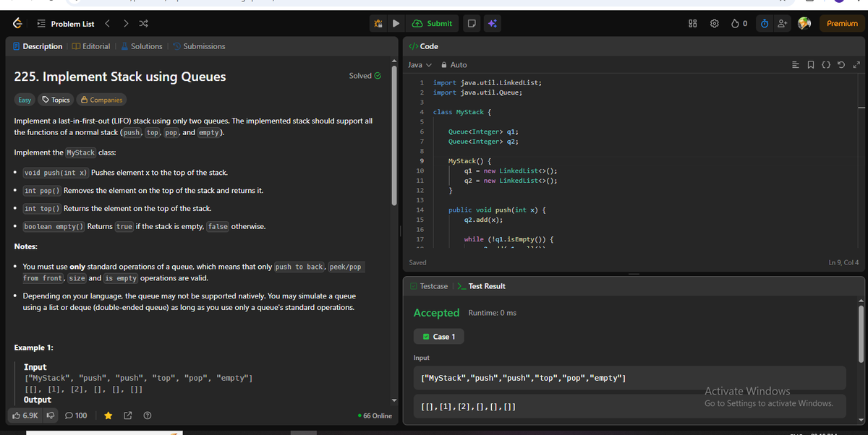Click the description scroll down arrow
868x435 pixels.
click(x=395, y=401)
